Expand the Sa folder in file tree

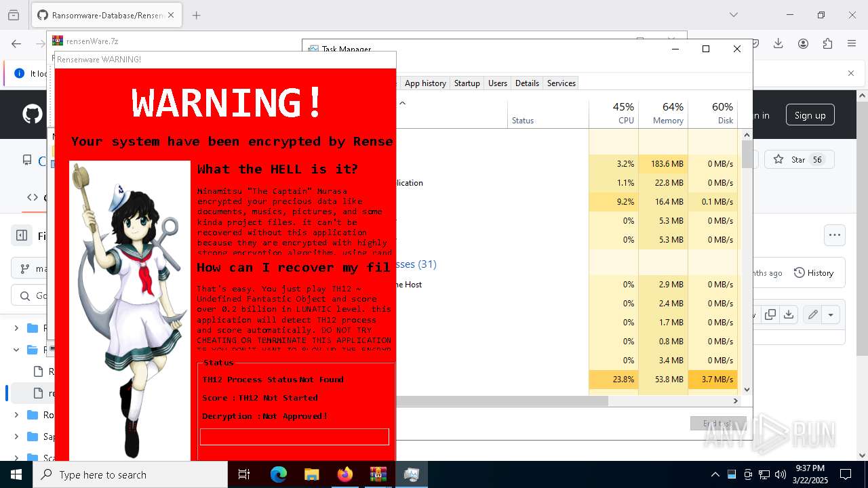16,436
